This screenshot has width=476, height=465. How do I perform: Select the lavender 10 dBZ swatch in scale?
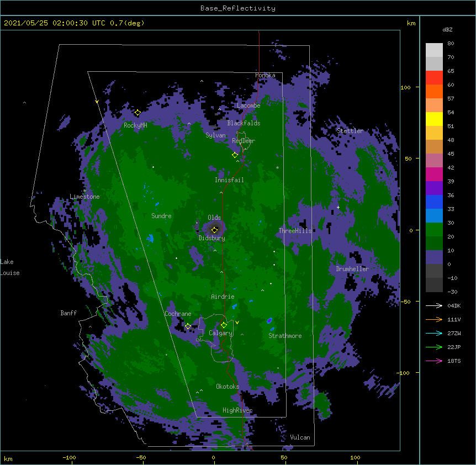point(434,257)
